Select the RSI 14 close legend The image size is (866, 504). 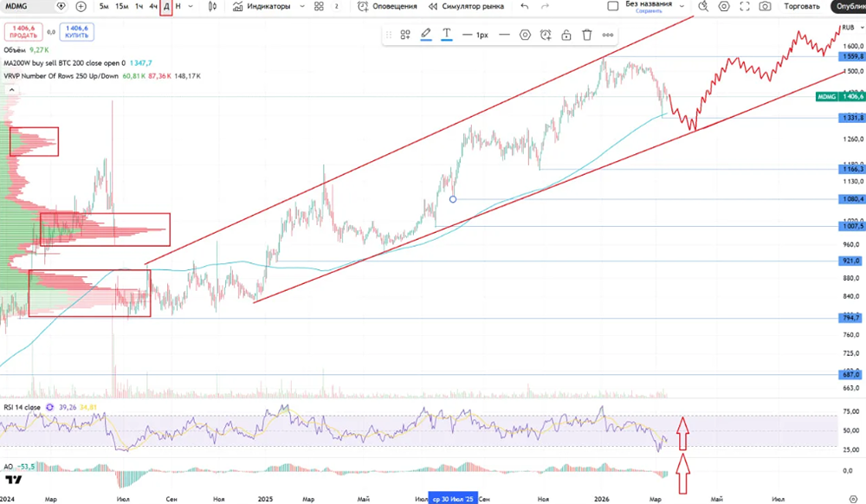23,407
